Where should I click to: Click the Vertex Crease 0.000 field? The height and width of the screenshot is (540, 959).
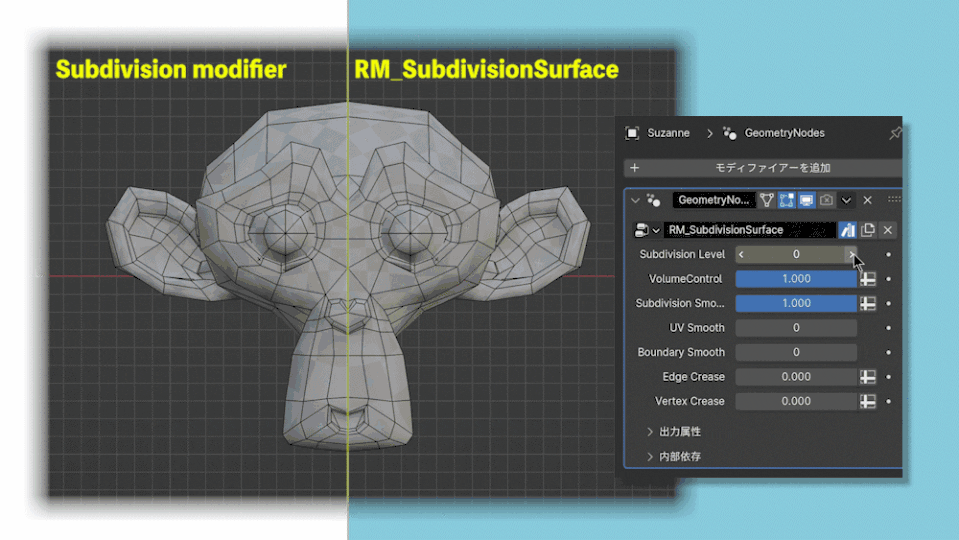796,401
